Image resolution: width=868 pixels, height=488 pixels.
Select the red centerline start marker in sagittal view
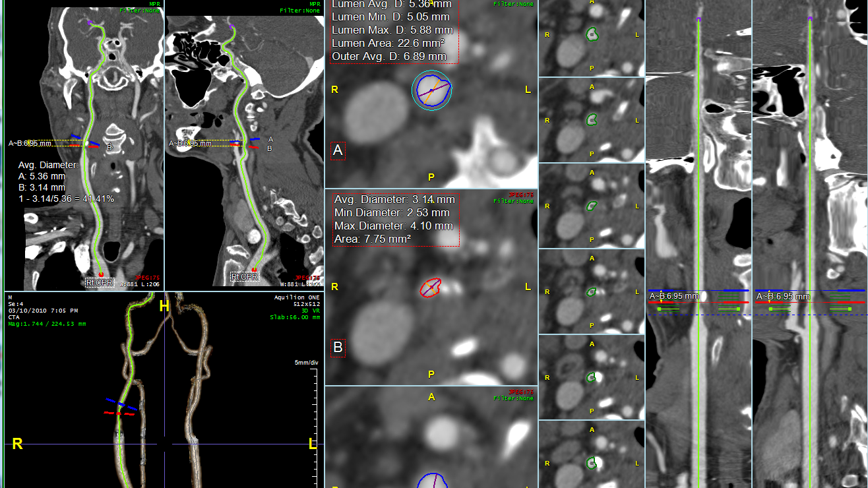254,269
